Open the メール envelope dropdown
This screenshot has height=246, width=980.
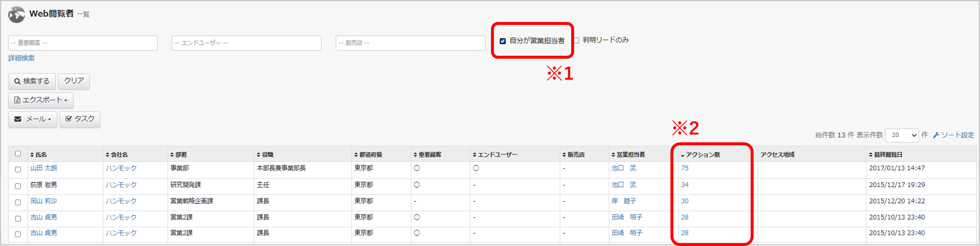point(33,119)
